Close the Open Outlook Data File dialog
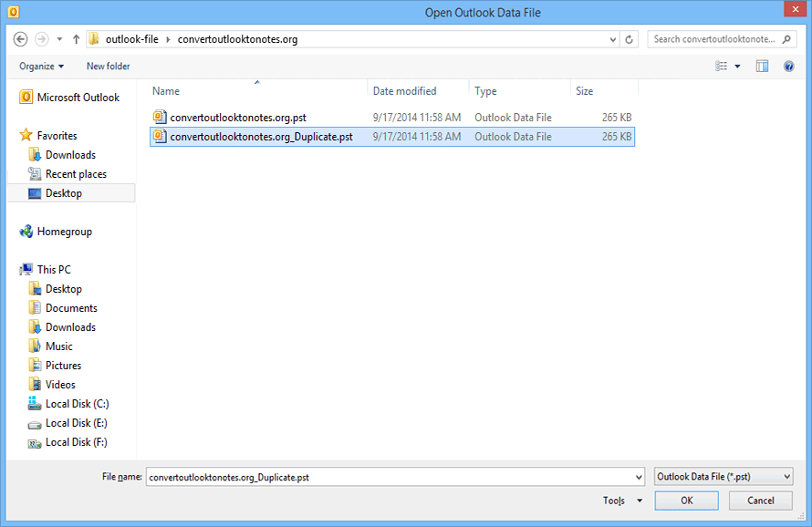The height and width of the screenshot is (527, 812). click(x=796, y=9)
